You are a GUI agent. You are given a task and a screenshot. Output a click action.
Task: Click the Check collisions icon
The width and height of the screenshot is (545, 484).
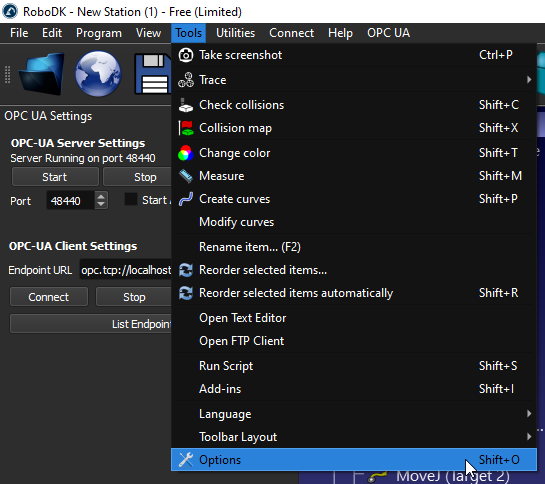pyautogui.click(x=186, y=105)
